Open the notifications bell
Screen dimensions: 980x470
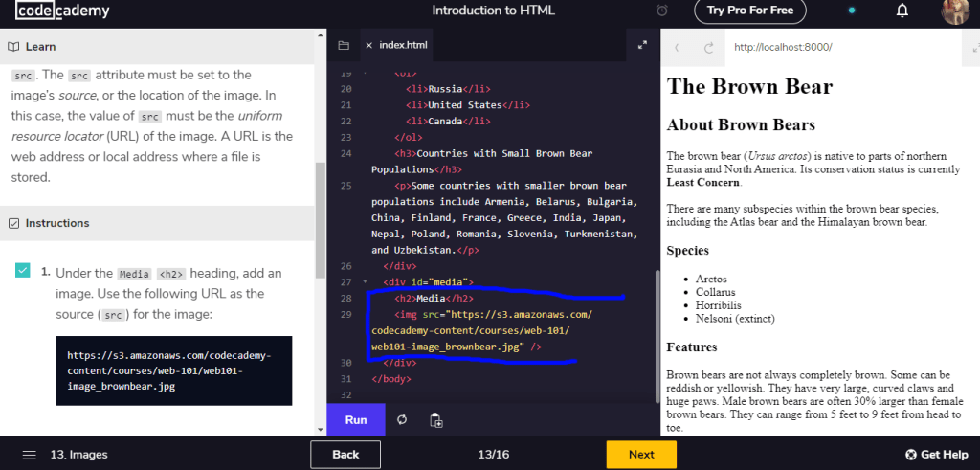tap(902, 11)
